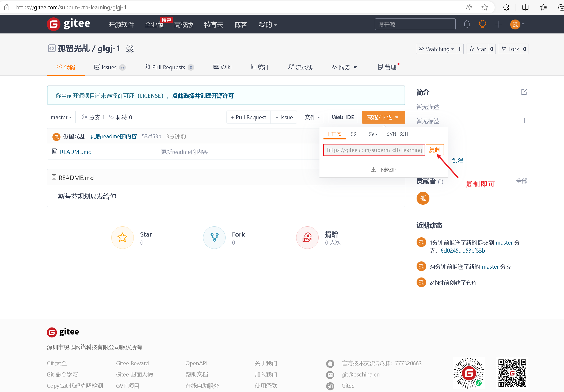Viewport: 564px width, 392px height.
Task: Click the HTTPS clone URL field
Action: [374, 150]
